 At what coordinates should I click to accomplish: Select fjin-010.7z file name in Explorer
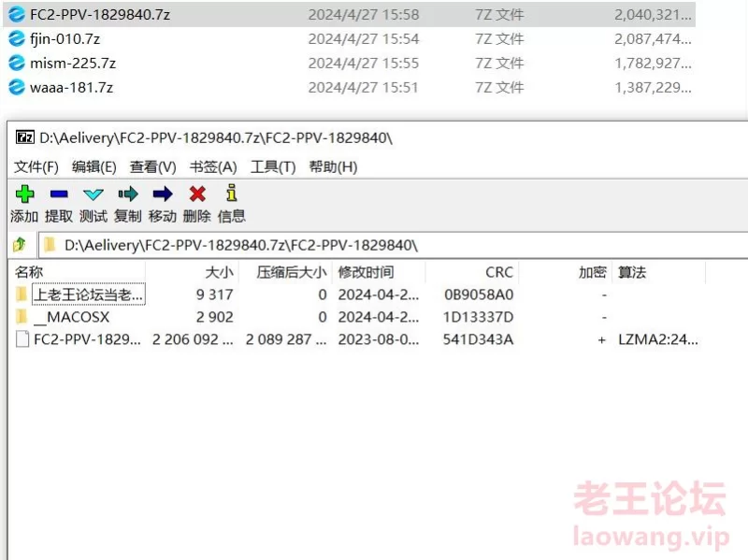(x=65, y=38)
